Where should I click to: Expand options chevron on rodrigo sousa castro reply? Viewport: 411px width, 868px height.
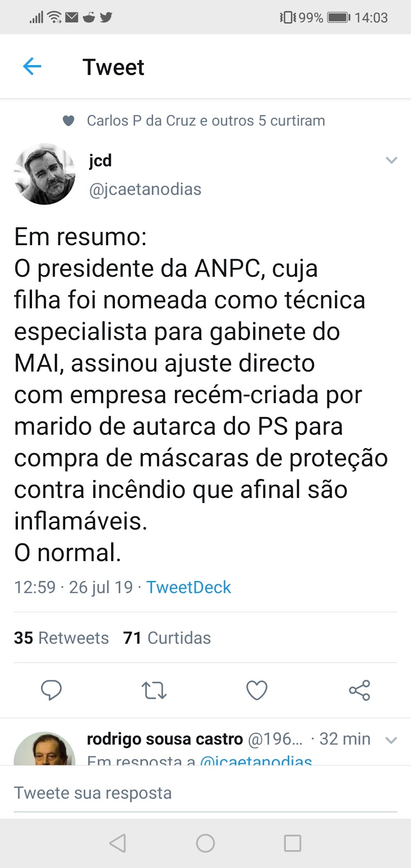[x=391, y=740]
